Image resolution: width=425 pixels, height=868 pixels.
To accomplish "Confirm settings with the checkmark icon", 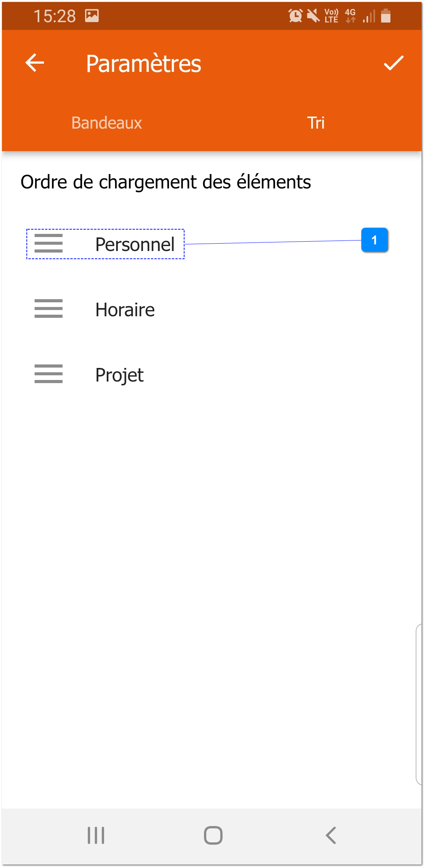I will pos(394,63).
